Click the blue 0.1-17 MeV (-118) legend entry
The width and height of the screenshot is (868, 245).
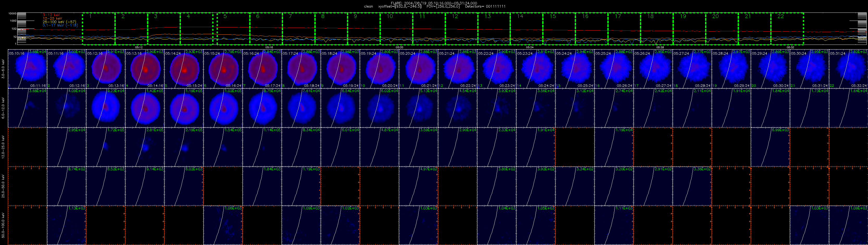pyautogui.click(x=60, y=25)
